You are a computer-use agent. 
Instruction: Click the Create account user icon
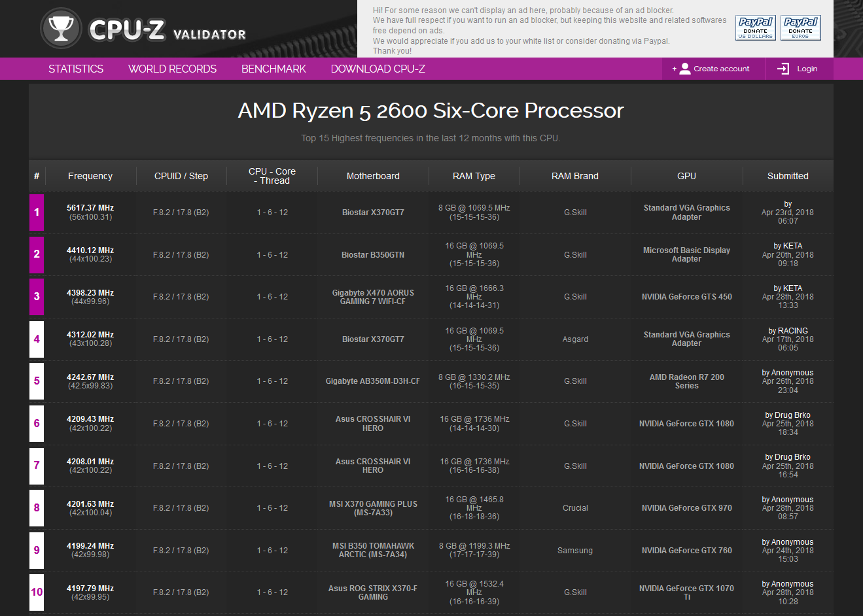tap(685, 69)
